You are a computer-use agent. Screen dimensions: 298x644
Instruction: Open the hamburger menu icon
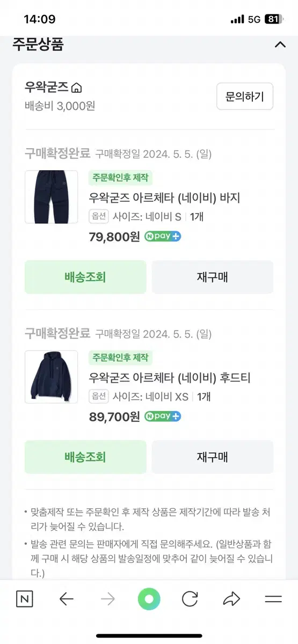(x=273, y=599)
